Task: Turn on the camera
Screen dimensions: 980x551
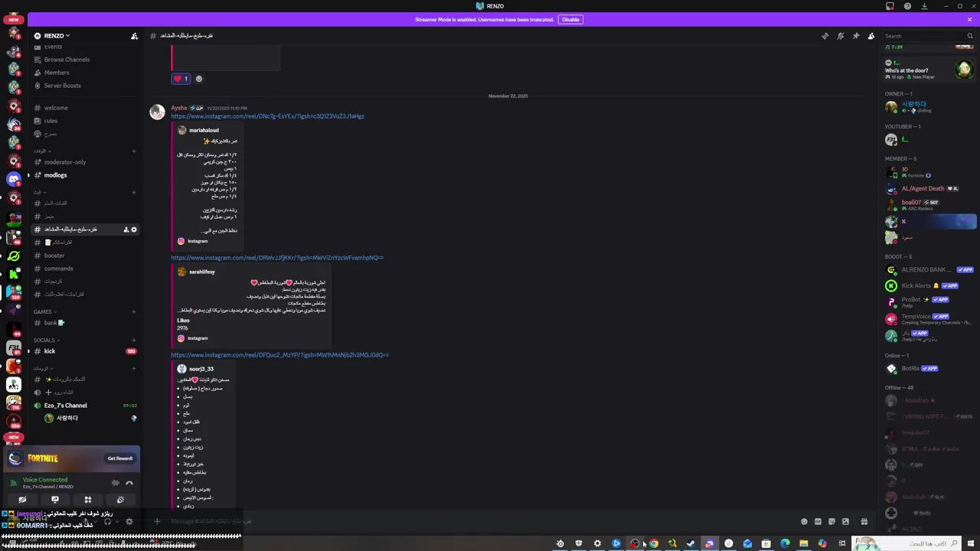Action: point(22,500)
